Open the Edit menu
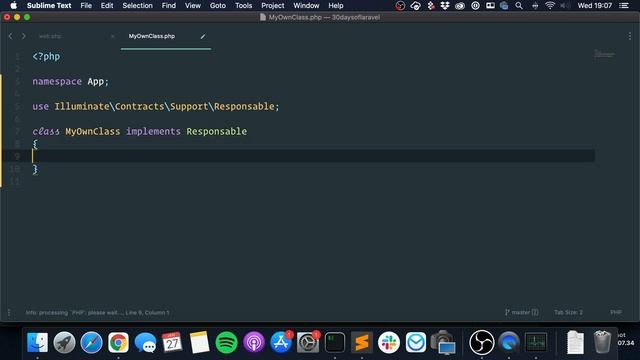Viewport: 640px width, 360px height. [107, 6]
